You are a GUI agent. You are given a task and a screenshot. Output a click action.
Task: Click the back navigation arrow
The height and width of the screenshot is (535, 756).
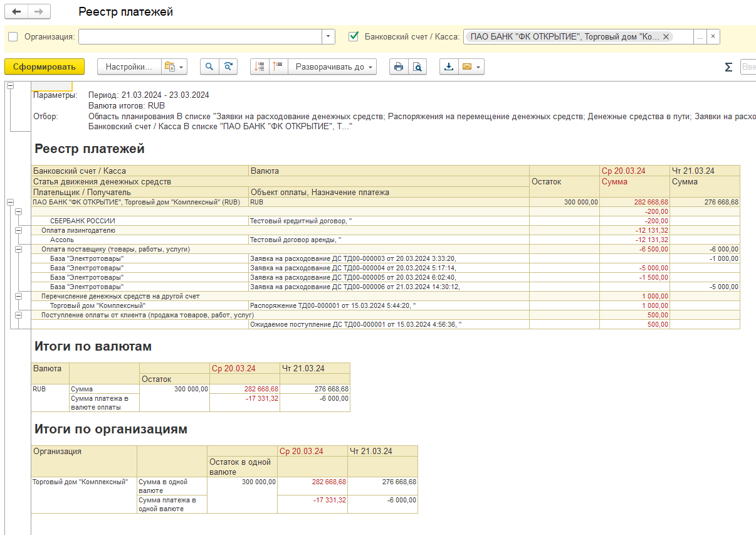16,12
